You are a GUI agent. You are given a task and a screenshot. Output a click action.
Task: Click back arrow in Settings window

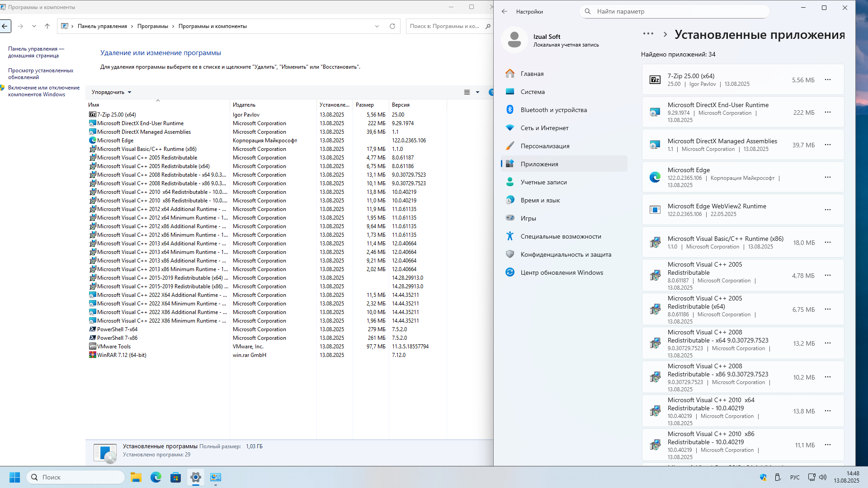point(505,11)
